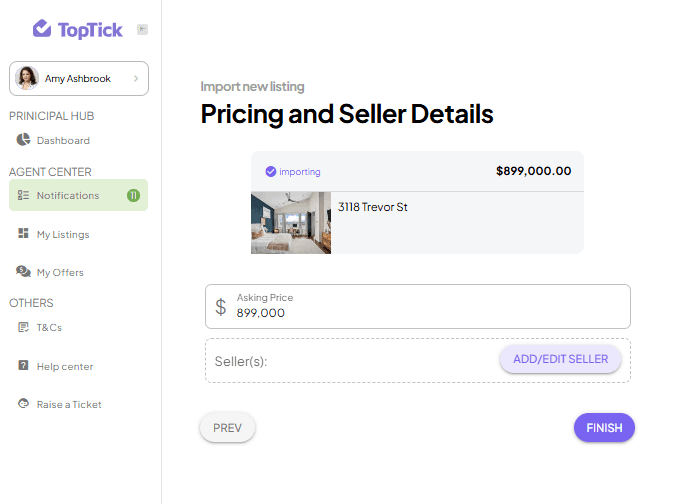Screen dimensions: 687x504
Task: Click the ADD/EDIT SELLER button
Action: pyautogui.click(x=560, y=359)
